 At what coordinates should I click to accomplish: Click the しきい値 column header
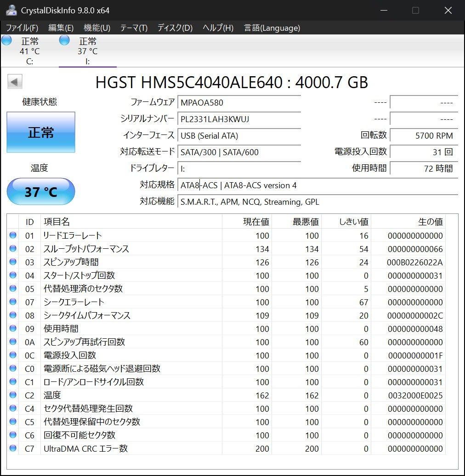[x=346, y=222]
